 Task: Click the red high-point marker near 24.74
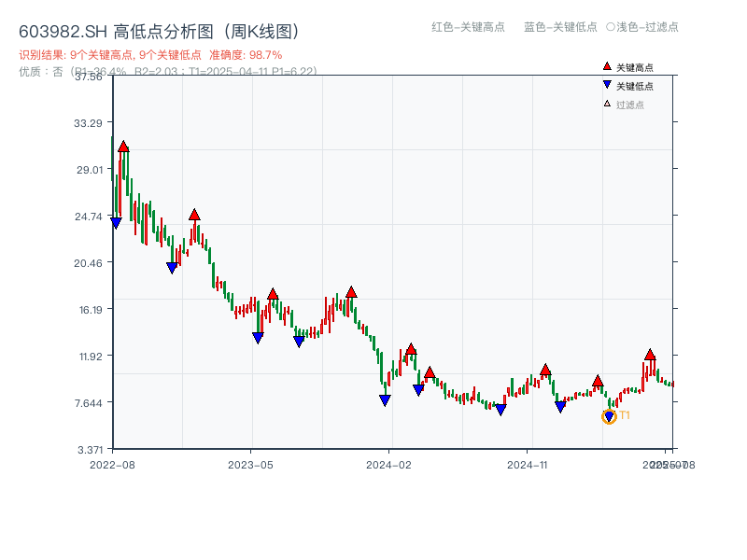pyautogui.click(x=194, y=215)
